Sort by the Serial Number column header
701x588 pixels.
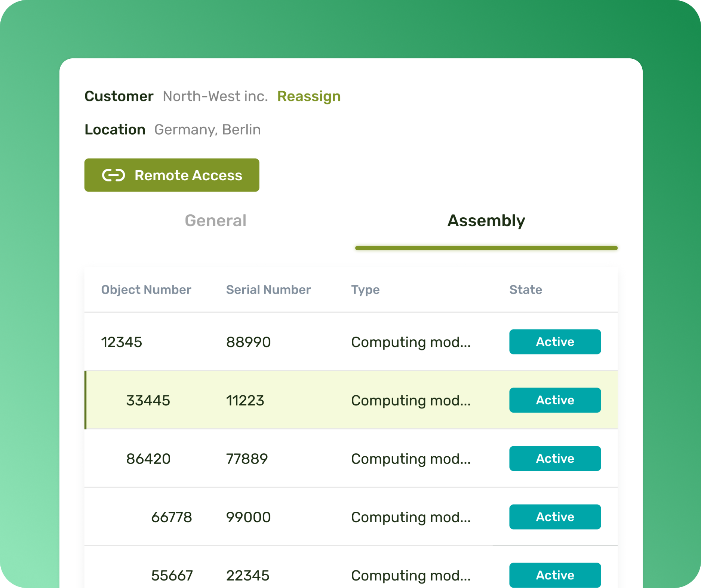coord(268,290)
